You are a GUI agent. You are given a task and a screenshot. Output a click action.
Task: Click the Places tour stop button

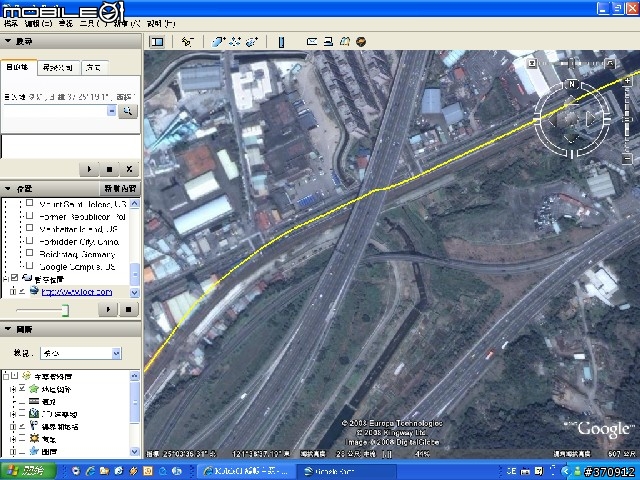tap(128, 309)
